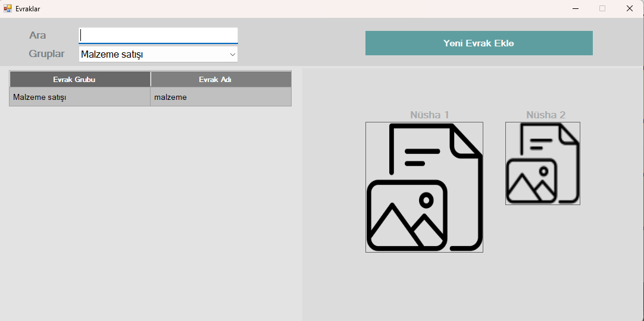Minimize the Evraklar window

[x=576, y=8]
